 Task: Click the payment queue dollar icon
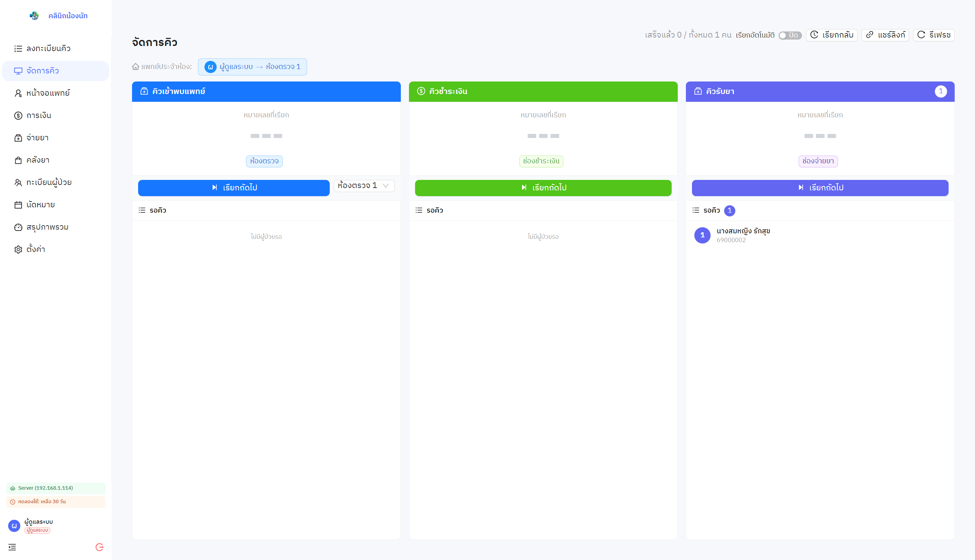(x=421, y=91)
